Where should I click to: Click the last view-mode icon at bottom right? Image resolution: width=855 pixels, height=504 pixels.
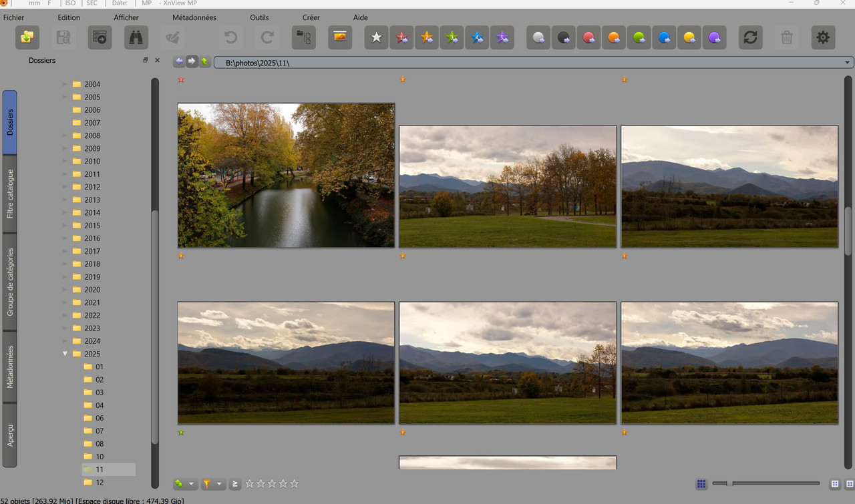point(850,483)
